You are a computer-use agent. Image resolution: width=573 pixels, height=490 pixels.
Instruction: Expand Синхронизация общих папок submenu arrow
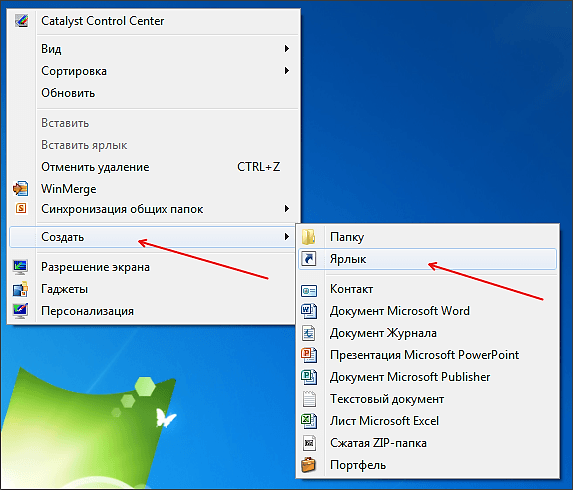click(287, 209)
